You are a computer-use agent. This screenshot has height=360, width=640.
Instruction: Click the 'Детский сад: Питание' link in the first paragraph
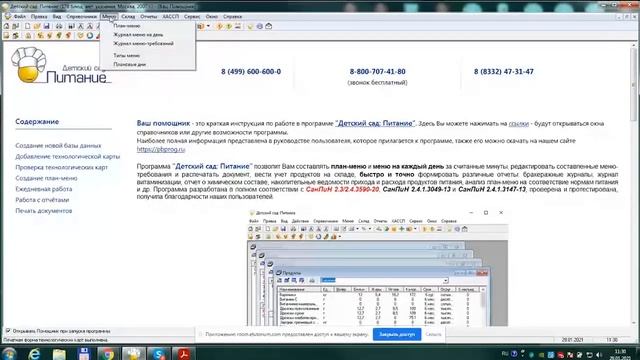375,123
